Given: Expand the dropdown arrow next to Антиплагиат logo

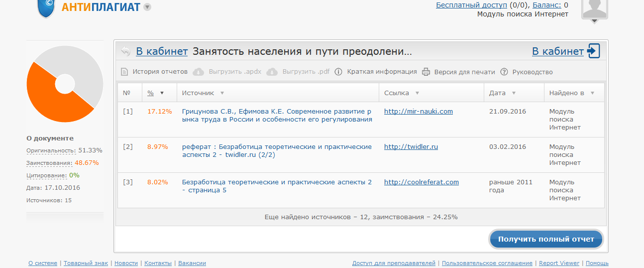Looking at the screenshot, I should click(147, 7).
